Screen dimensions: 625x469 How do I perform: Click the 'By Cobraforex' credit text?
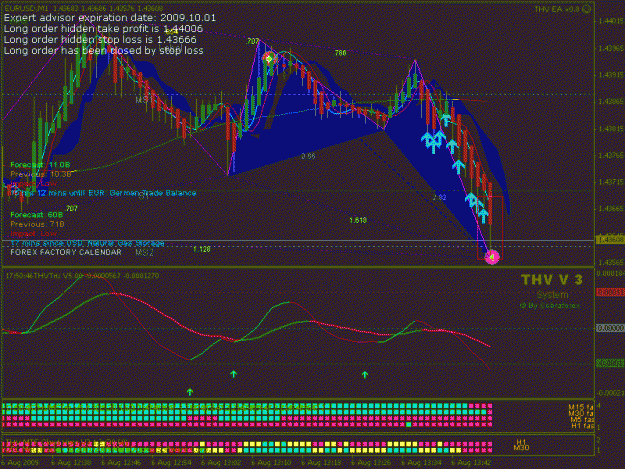(x=550, y=306)
